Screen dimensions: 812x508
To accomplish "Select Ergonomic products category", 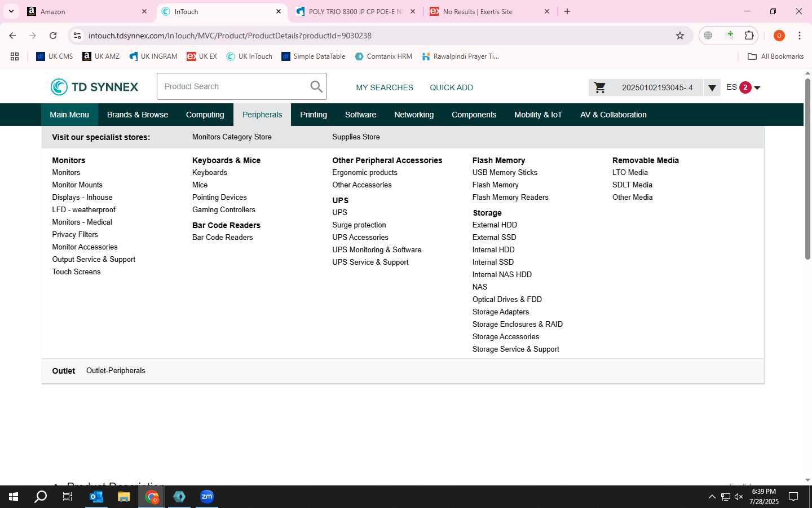I will 365,173.
